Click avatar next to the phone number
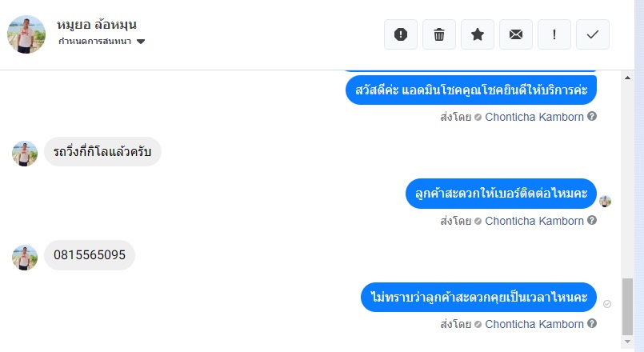 click(26, 257)
